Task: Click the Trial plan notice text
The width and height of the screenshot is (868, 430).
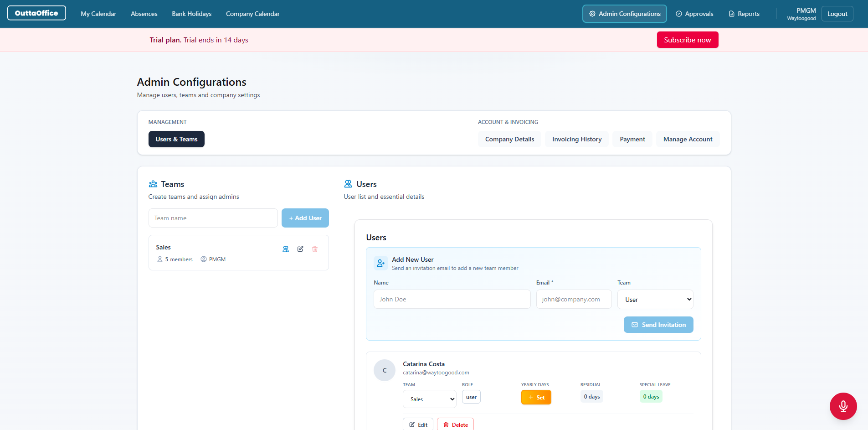Action: pos(199,40)
